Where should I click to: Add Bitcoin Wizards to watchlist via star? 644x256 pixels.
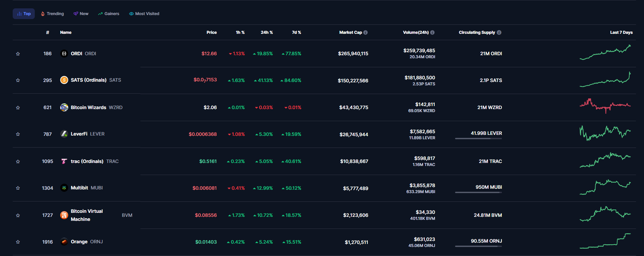[18, 108]
